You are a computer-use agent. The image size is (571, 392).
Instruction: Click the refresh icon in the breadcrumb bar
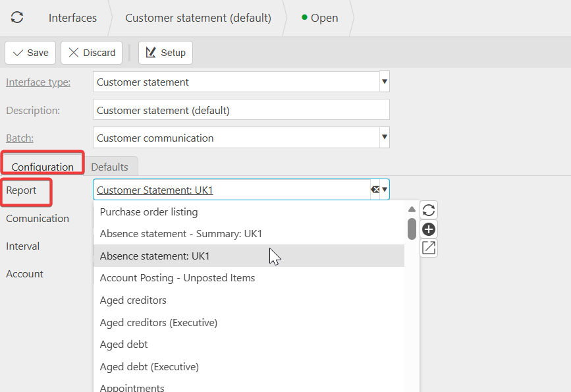click(x=17, y=18)
